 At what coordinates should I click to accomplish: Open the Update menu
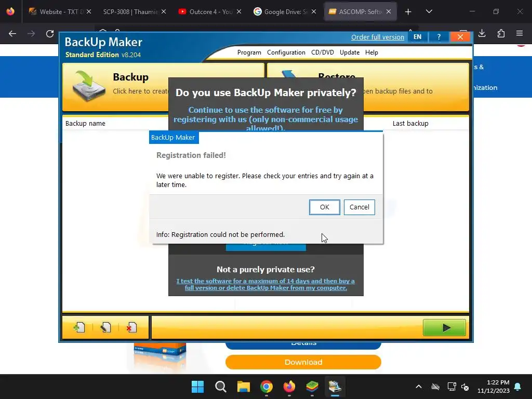(x=350, y=52)
